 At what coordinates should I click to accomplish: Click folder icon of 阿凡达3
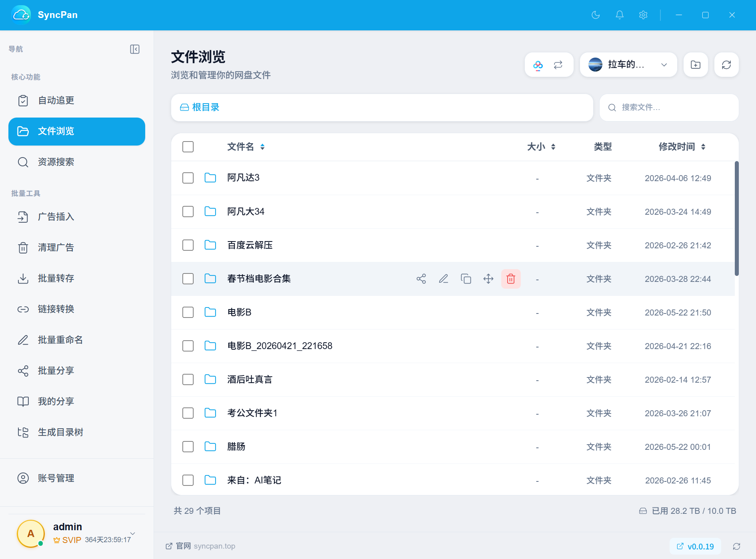[x=210, y=178]
